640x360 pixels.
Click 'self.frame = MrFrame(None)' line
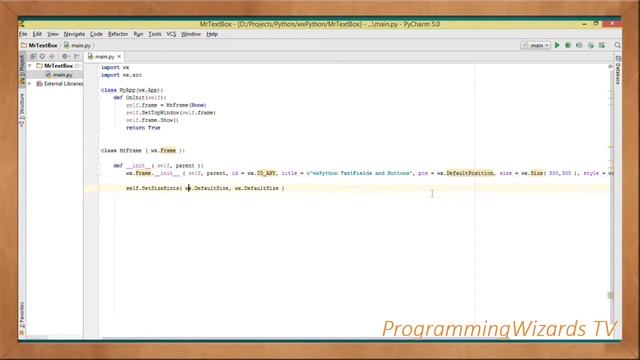166,105
